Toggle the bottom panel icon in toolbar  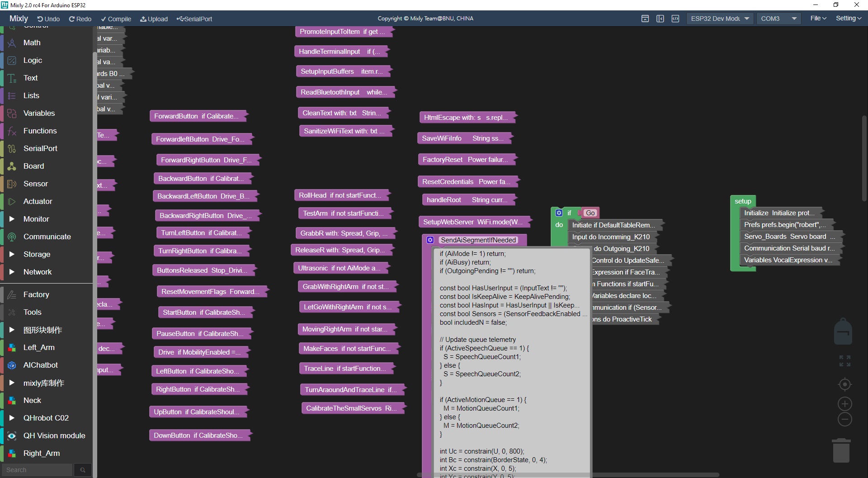[x=645, y=19]
